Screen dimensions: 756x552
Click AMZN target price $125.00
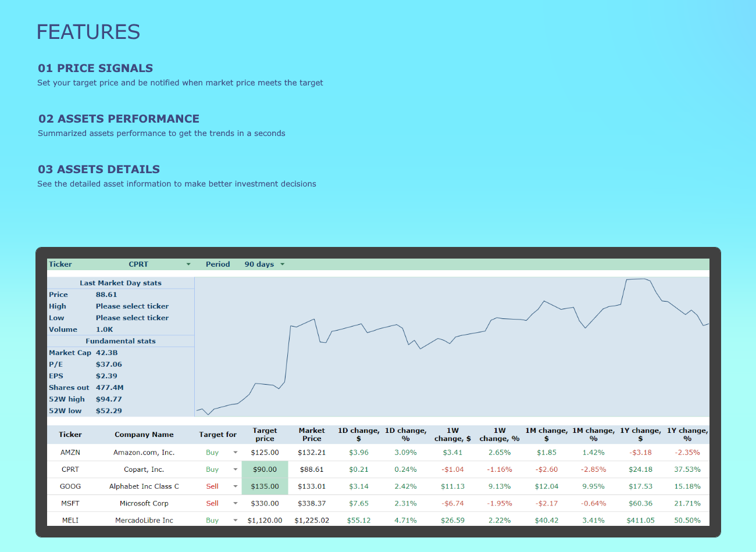pos(265,453)
